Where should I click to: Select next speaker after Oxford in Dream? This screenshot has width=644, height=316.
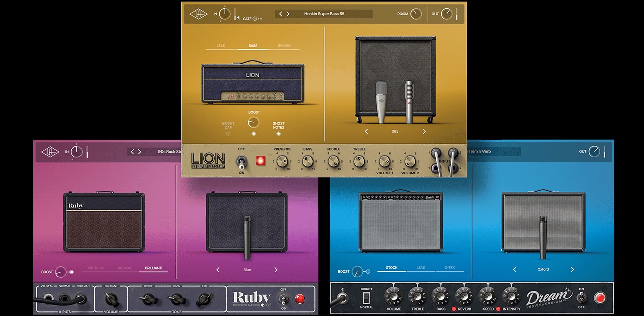572,269
